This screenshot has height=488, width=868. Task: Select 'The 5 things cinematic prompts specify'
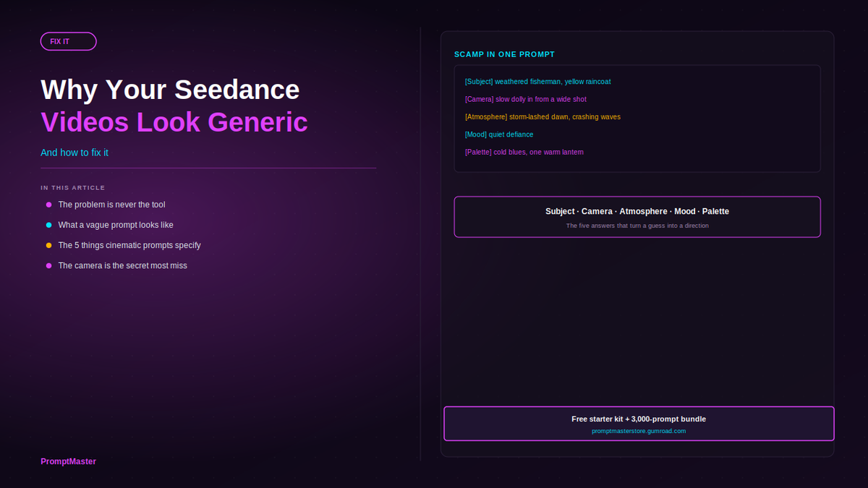point(129,245)
